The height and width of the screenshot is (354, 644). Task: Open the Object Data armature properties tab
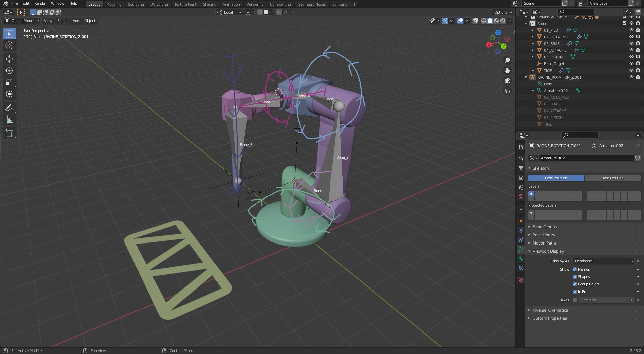[x=521, y=249]
